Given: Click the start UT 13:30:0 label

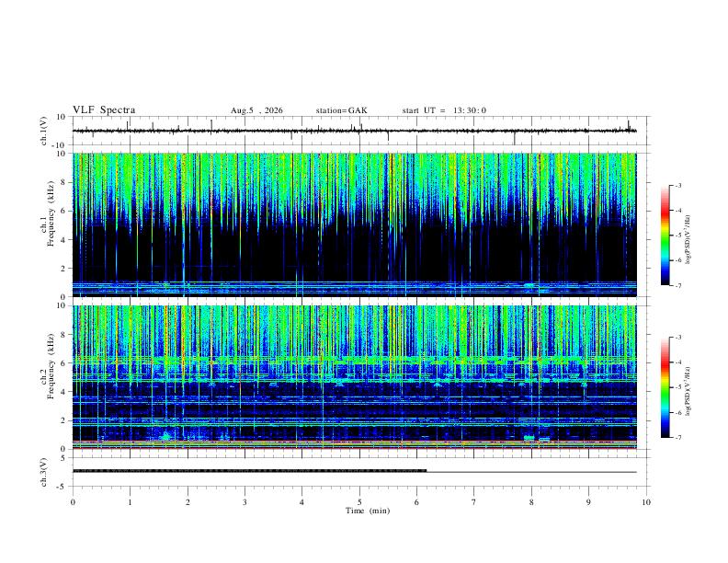Looking at the screenshot, I should [x=444, y=110].
